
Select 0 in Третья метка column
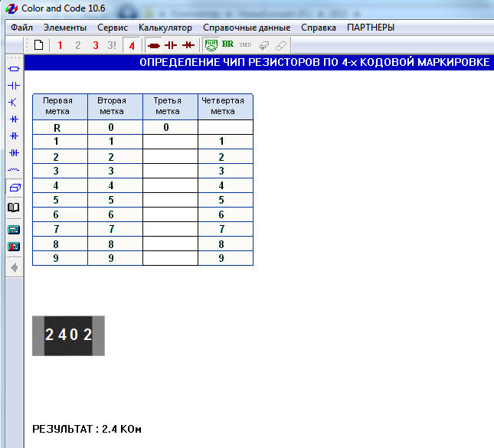tap(171, 127)
